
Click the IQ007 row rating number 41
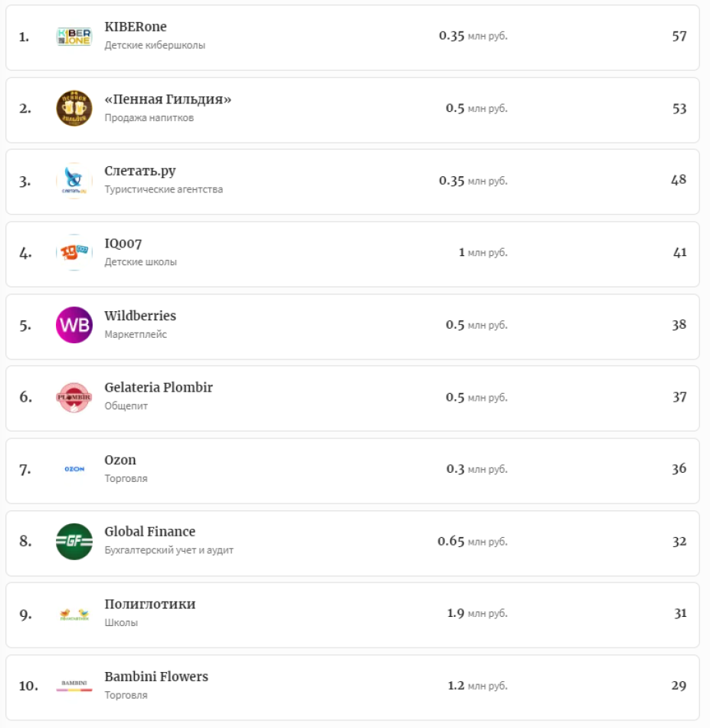pos(680,252)
